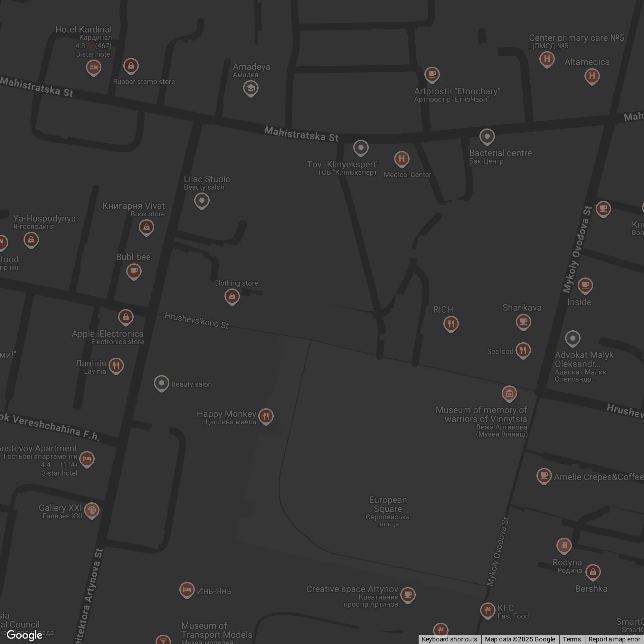644x644 pixels.
Task: Click the Inside cafe pin
Action: (585, 286)
